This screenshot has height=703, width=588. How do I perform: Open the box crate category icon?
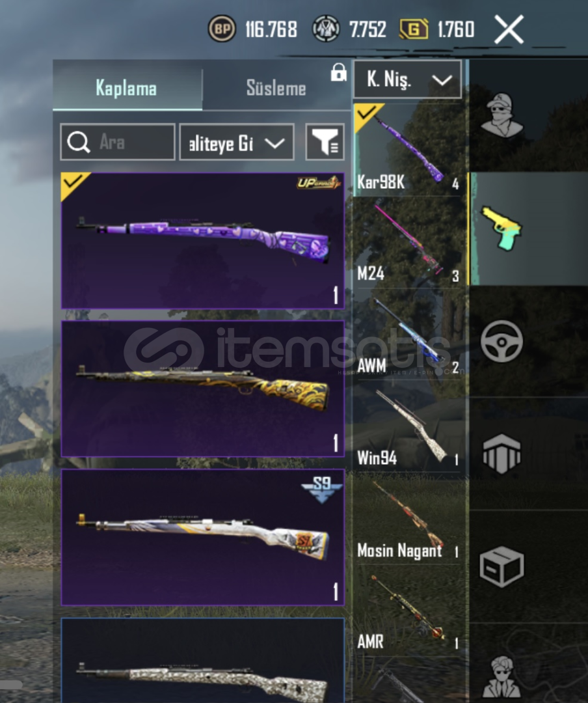click(x=501, y=566)
